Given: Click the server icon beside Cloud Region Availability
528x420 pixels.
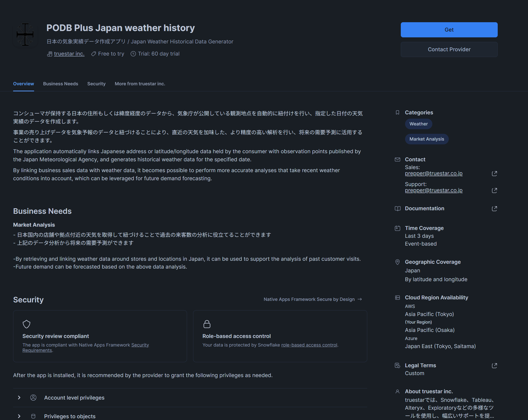Looking at the screenshot, I should pyautogui.click(x=398, y=298).
